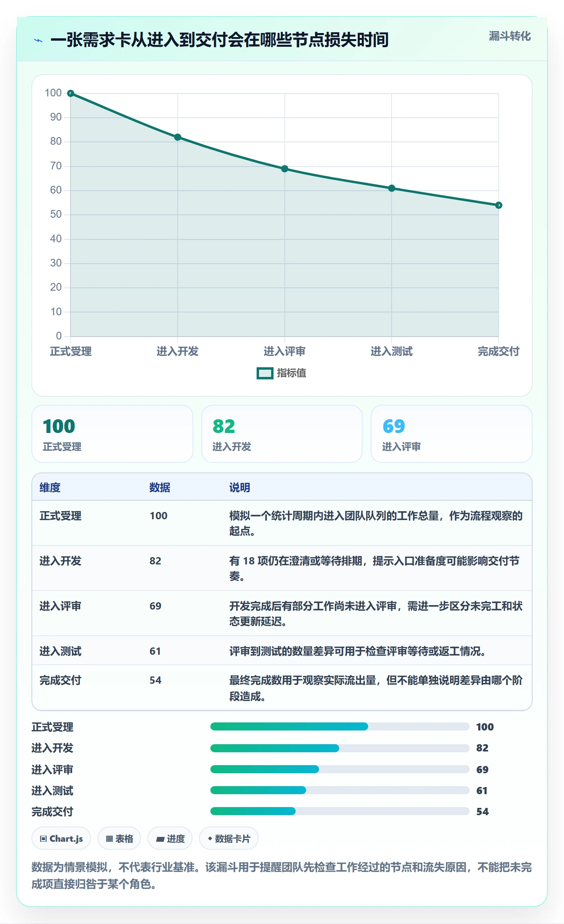The image size is (564, 924).
Task: Click the x-axis label 完成交付 under the chart
Action: [499, 352]
